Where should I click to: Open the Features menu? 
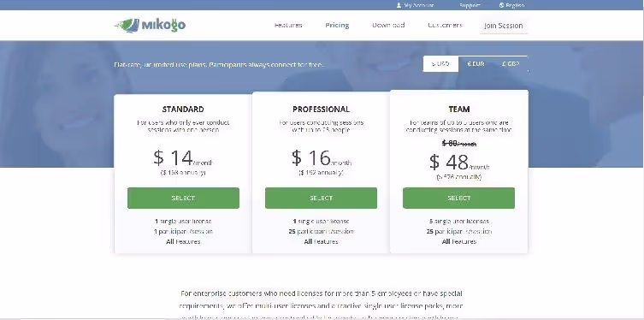click(288, 25)
